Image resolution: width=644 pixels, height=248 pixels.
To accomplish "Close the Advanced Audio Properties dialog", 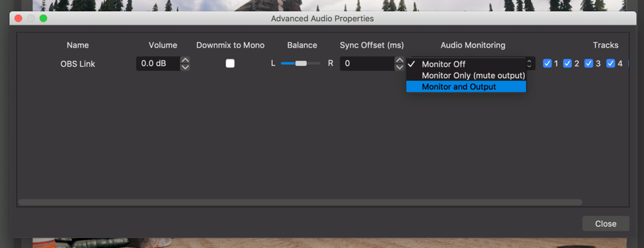I will (x=606, y=224).
